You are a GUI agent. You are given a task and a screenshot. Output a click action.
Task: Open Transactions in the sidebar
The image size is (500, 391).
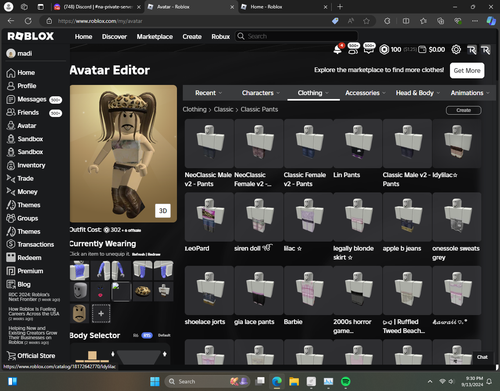pos(30,244)
